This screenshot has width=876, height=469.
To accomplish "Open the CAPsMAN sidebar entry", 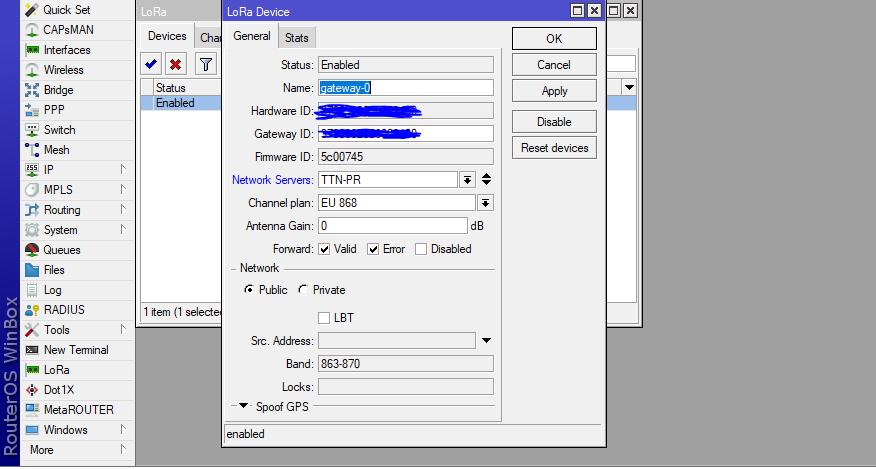I will [x=77, y=30].
